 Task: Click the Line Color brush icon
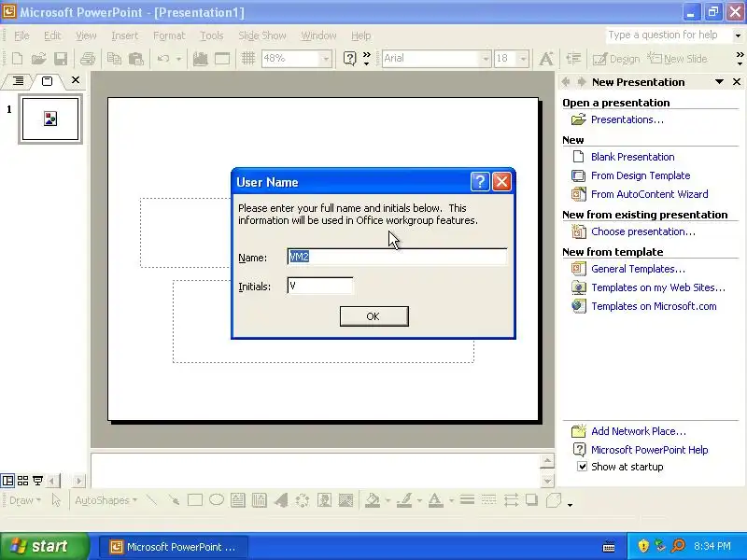click(404, 500)
